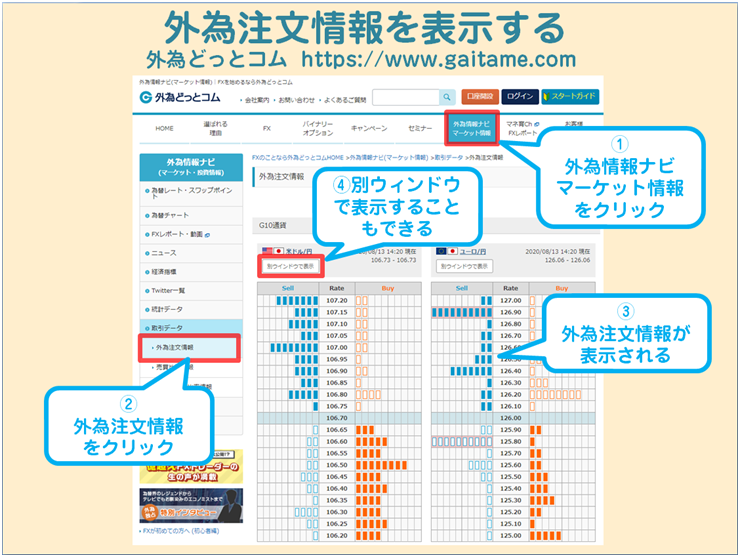Click the search magnifier icon

tap(447, 97)
